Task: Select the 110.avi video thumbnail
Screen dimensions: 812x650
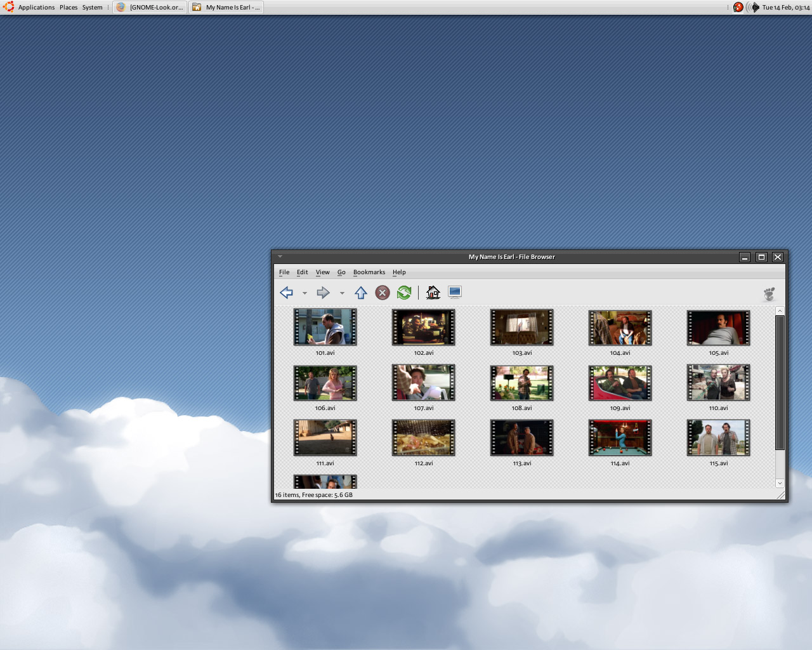Action: [719, 382]
